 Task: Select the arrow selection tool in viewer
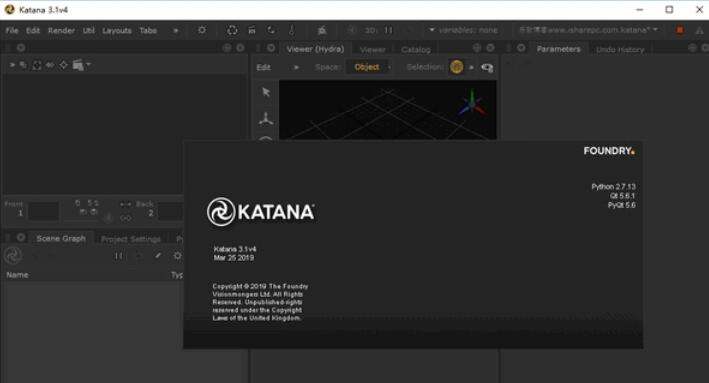click(266, 92)
